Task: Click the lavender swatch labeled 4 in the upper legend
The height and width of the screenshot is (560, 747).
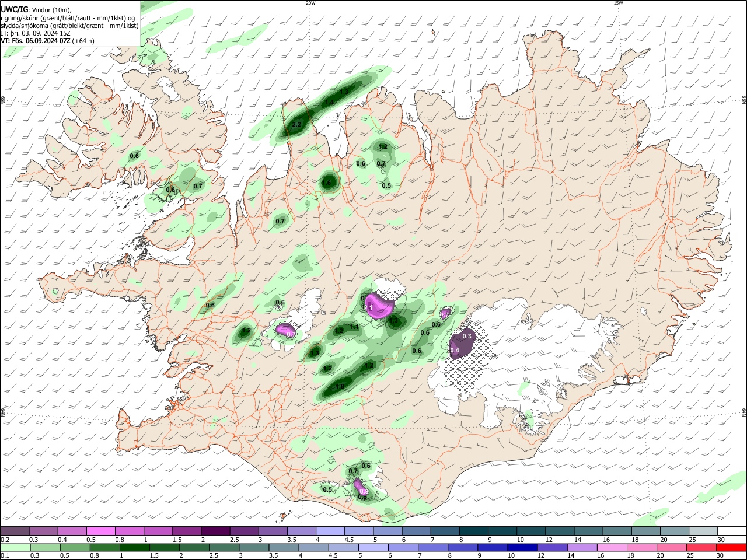Action: click(x=330, y=531)
